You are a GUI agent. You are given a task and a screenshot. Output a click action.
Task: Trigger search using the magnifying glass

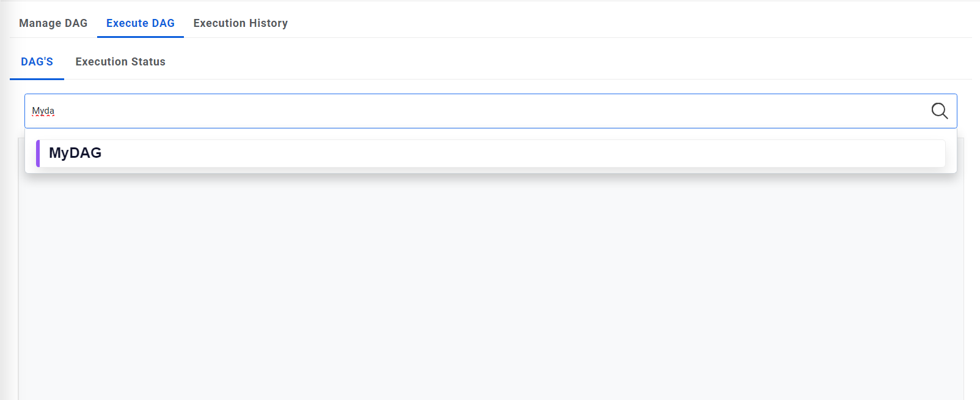point(939,111)
